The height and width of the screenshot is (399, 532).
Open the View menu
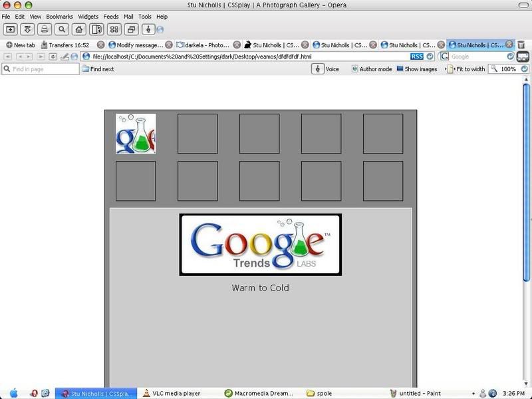click(x=35, y=17)
